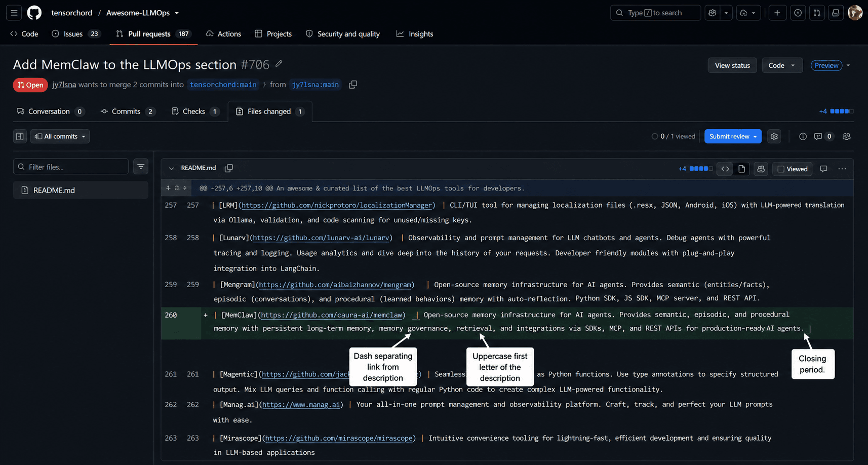The width and height of the screenshot is (868, 465).
Task: Ask Copilot about README.md file
Action: 761,169
